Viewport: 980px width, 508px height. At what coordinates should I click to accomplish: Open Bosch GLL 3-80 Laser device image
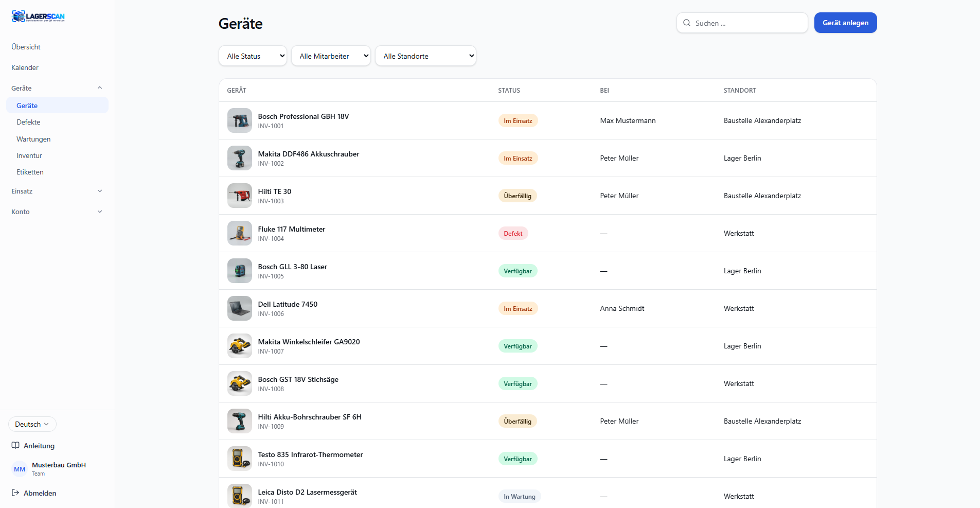pos(240,271)
